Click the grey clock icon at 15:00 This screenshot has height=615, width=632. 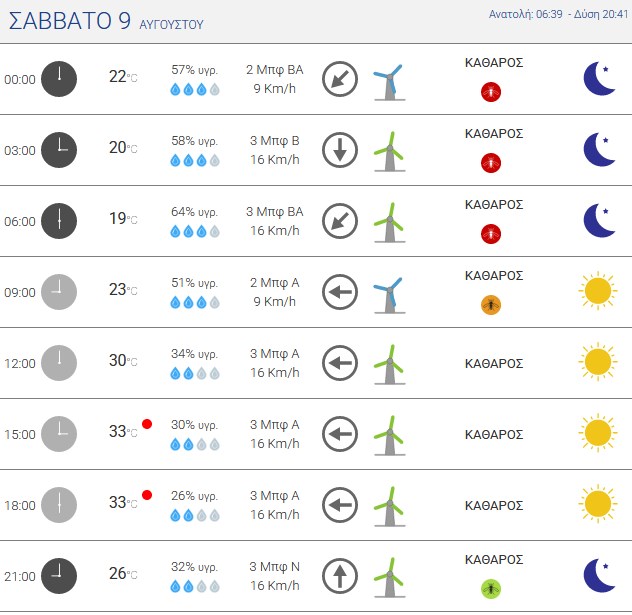coord(59,434)
